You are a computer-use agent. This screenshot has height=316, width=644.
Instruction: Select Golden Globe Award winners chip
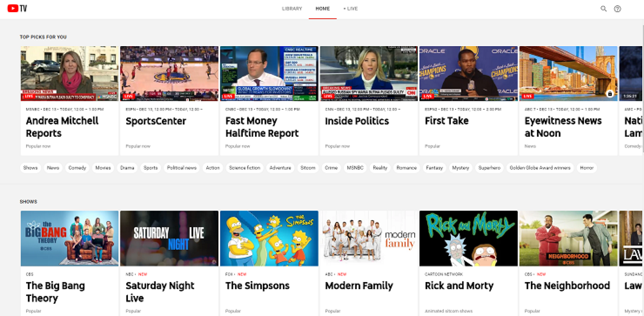click(x=540, y=168)
